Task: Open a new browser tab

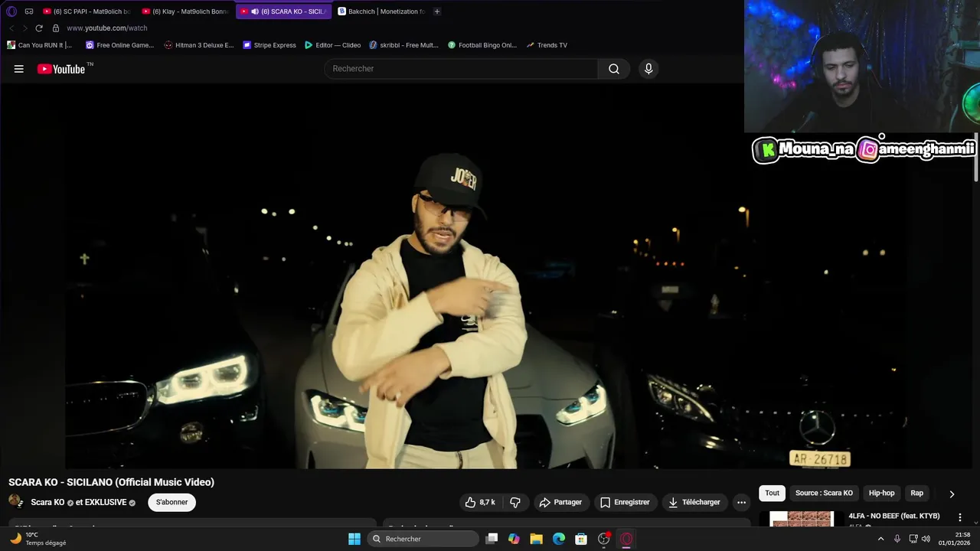Action: tap(437, 11)
